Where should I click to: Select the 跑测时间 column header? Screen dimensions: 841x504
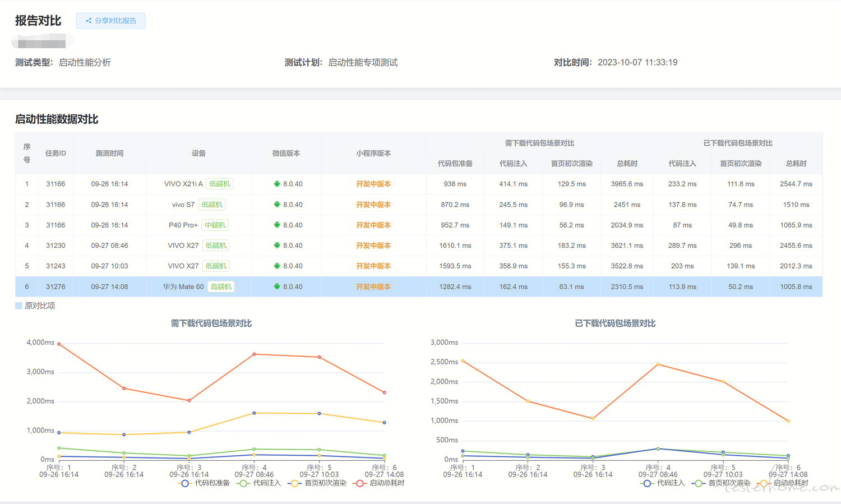pyautogui.click(x=109, y=153)
